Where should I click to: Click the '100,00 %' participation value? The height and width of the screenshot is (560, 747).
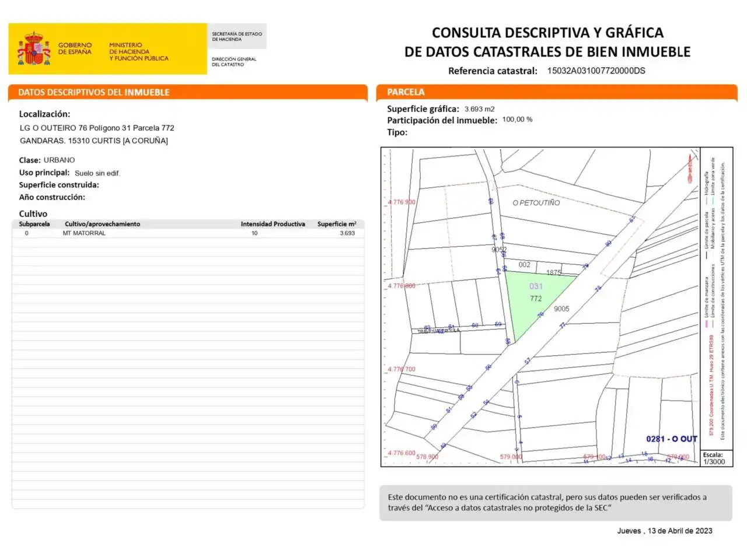pos(517,120)
